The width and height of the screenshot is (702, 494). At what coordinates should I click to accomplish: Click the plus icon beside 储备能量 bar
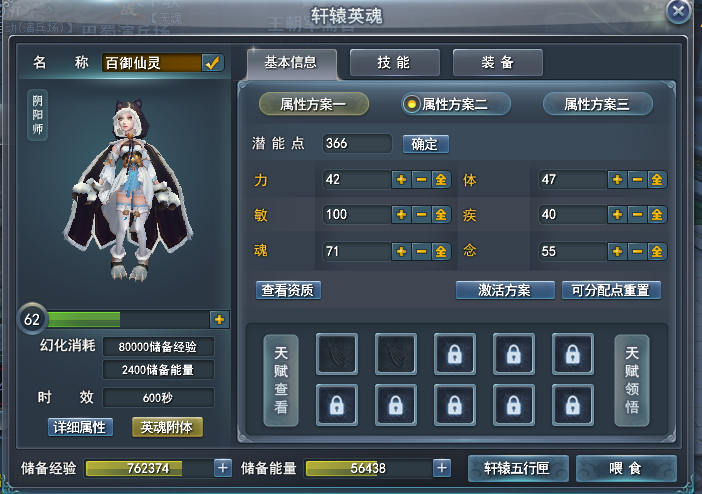click(442, 468)
